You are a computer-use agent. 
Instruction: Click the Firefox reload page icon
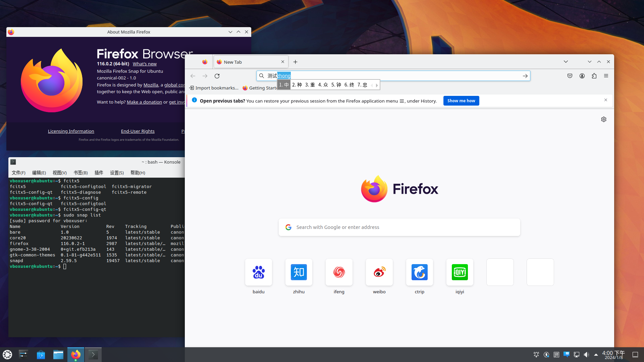pos(217,76)
